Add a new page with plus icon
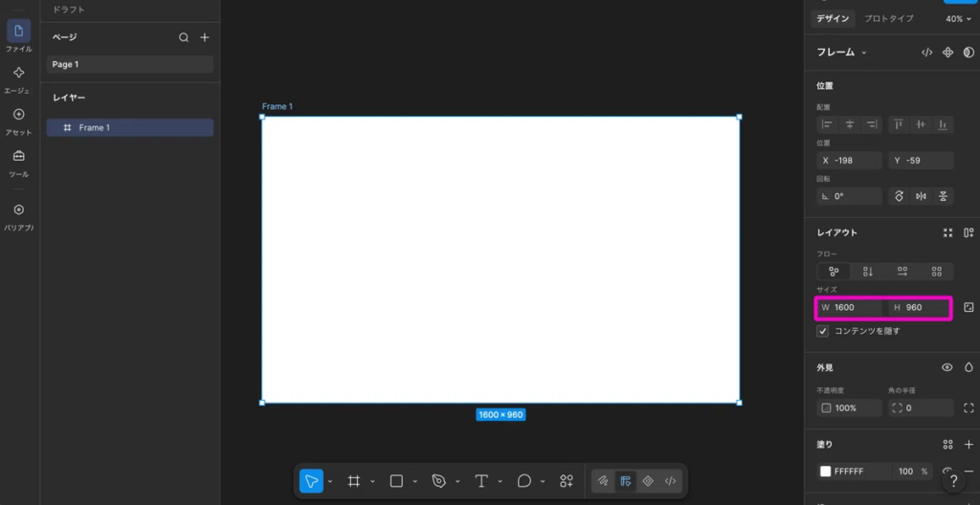 pos(205,37)
